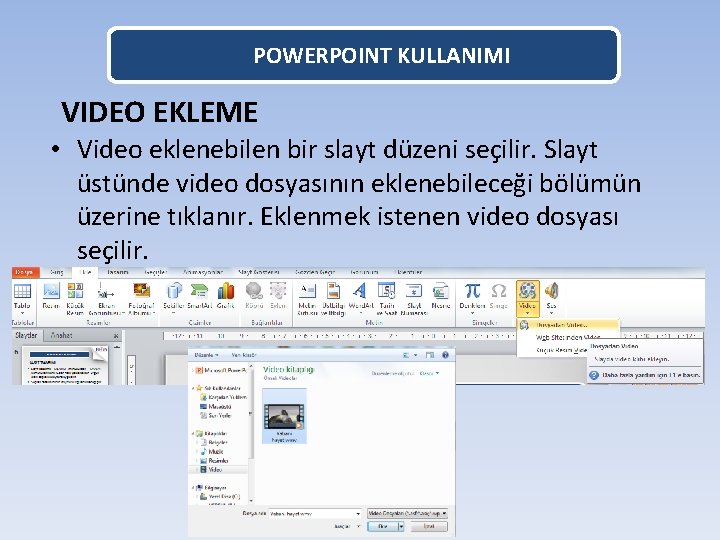
Task: Open the Klasör arrange-by dropdown
Action: 429,373
